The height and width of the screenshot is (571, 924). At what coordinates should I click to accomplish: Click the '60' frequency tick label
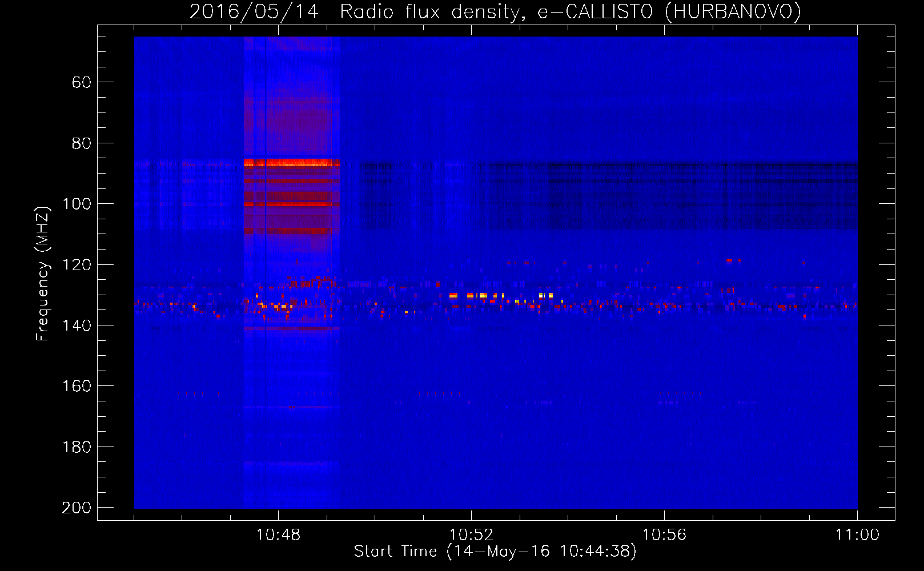coord(82,82)
